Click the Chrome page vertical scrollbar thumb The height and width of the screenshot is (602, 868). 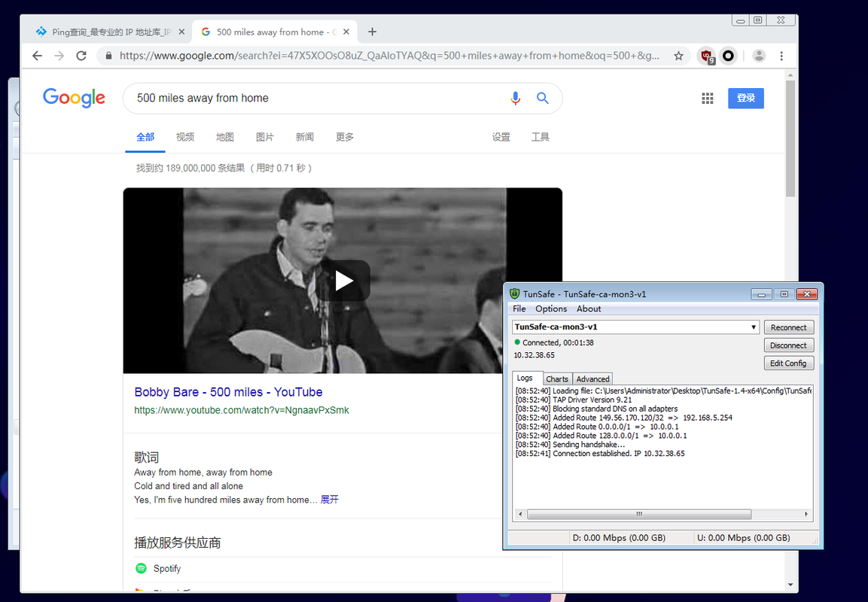790,138
